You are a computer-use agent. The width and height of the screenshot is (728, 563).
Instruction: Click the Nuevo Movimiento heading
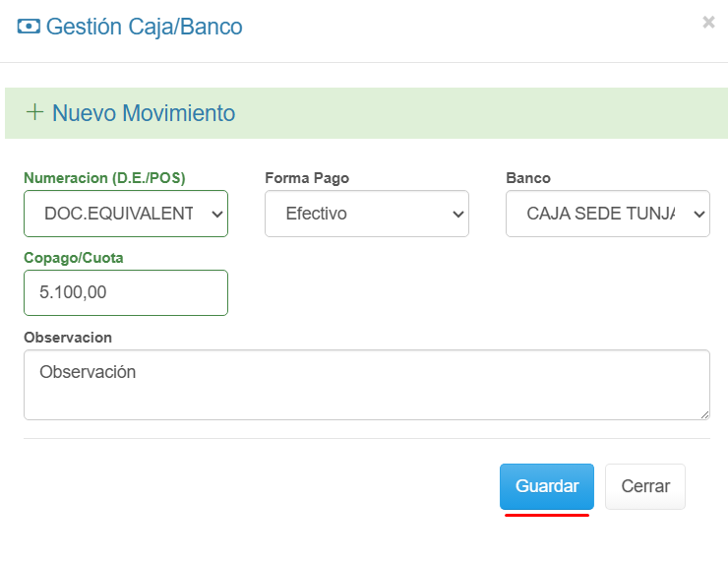(144, 113)
